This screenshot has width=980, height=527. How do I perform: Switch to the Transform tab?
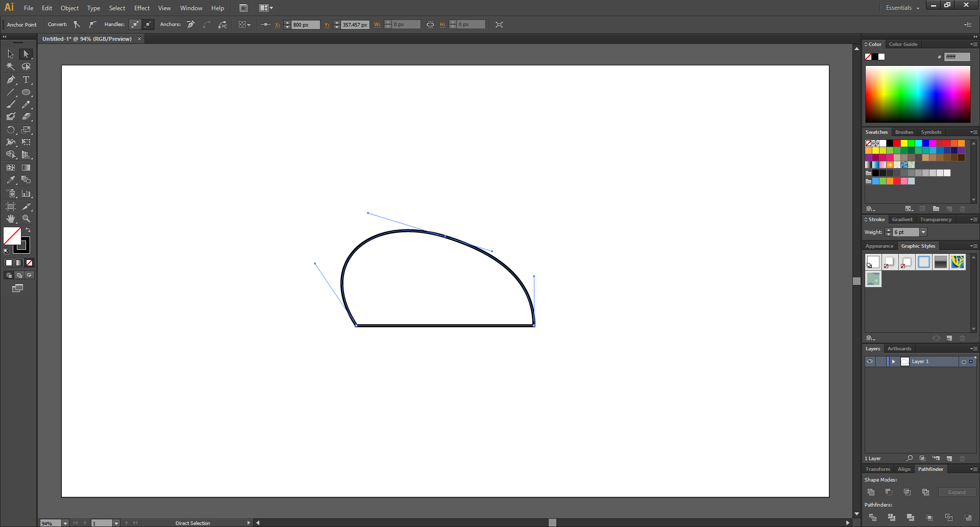pos(877,469)
